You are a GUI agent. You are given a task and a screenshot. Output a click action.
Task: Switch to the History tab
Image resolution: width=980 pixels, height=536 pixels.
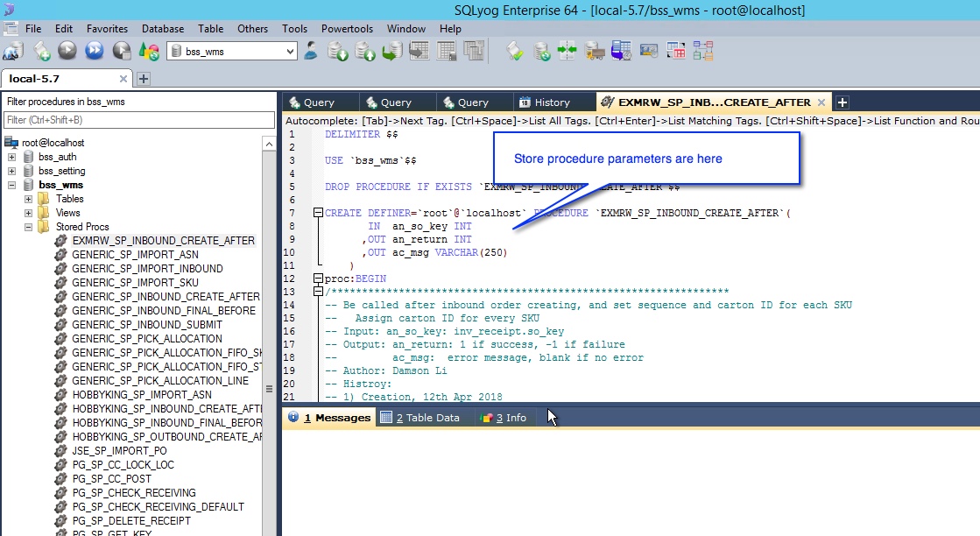552,102
